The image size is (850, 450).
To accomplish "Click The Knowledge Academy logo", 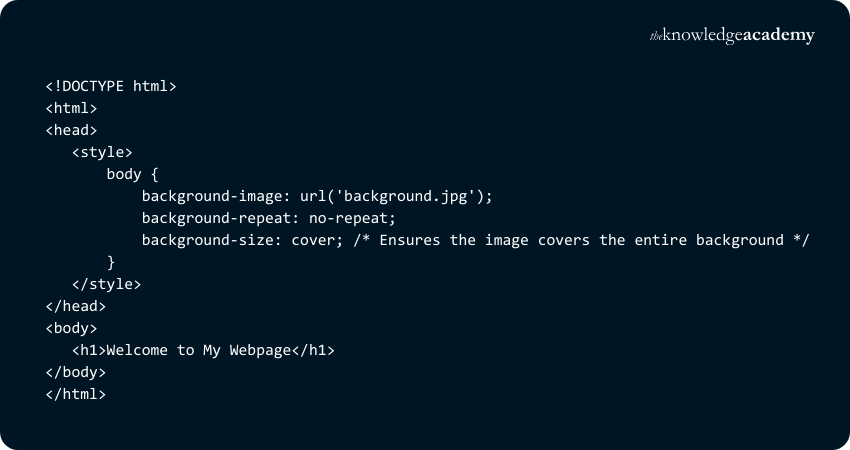I will (732, 35).
